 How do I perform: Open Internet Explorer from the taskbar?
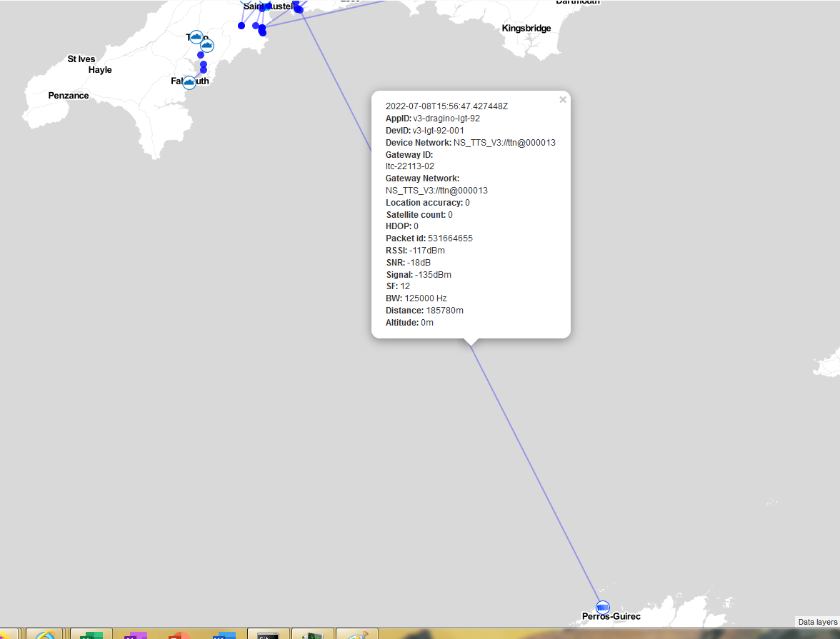[45, 634]
